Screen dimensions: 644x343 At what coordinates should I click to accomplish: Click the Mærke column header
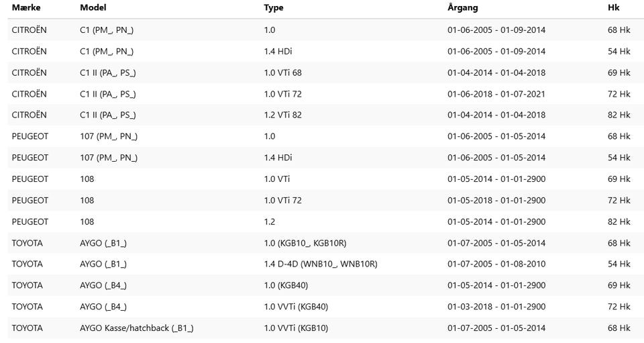26,8
